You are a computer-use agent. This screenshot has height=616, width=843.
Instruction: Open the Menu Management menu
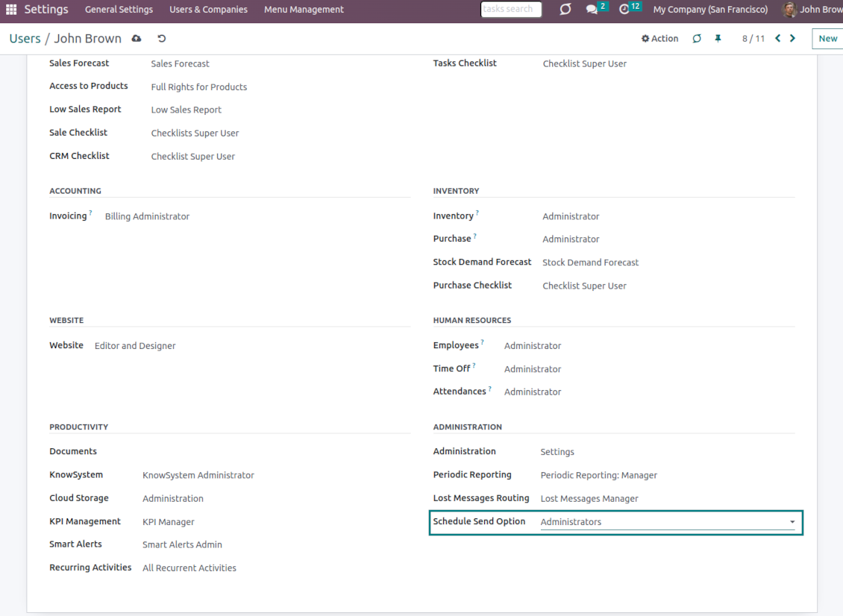pos(304,10)
